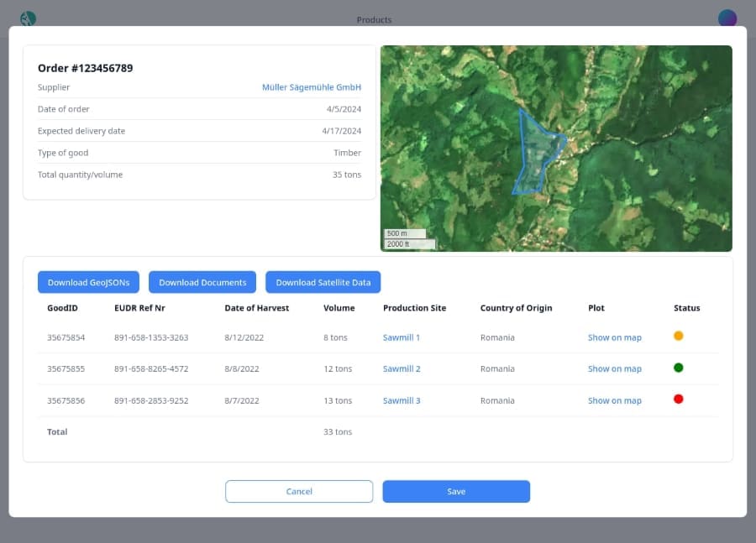Open the user profile avatar top-right
This screenshot has height=543, width=756.
(727, 18)
